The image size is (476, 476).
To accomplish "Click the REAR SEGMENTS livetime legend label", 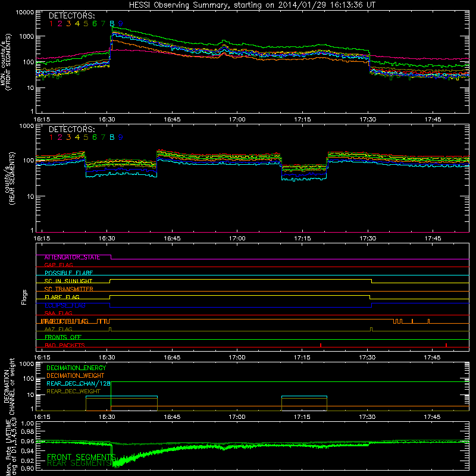I will tap(80, 464).
